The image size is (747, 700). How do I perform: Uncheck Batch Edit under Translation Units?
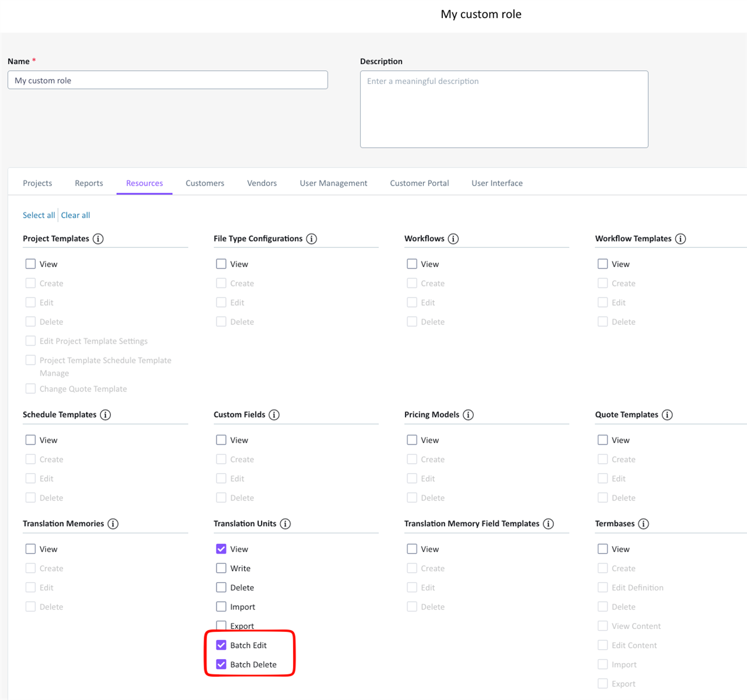coord(221,645)
